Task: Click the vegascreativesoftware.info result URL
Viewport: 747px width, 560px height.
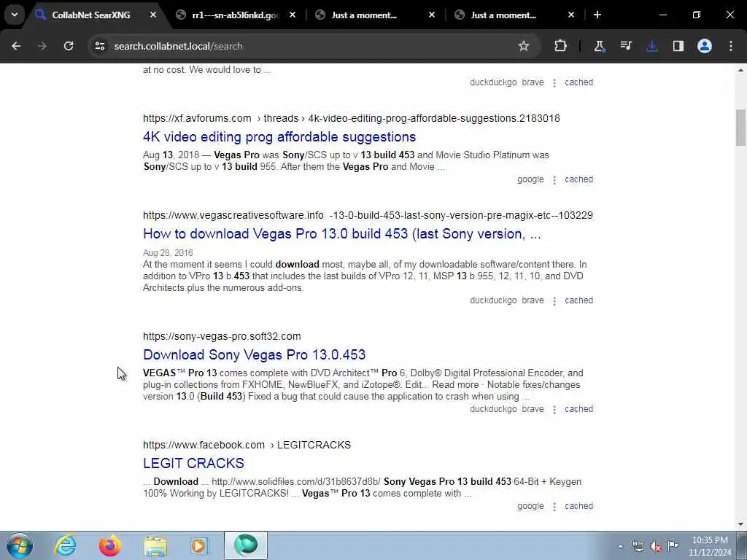Action: 368,215
